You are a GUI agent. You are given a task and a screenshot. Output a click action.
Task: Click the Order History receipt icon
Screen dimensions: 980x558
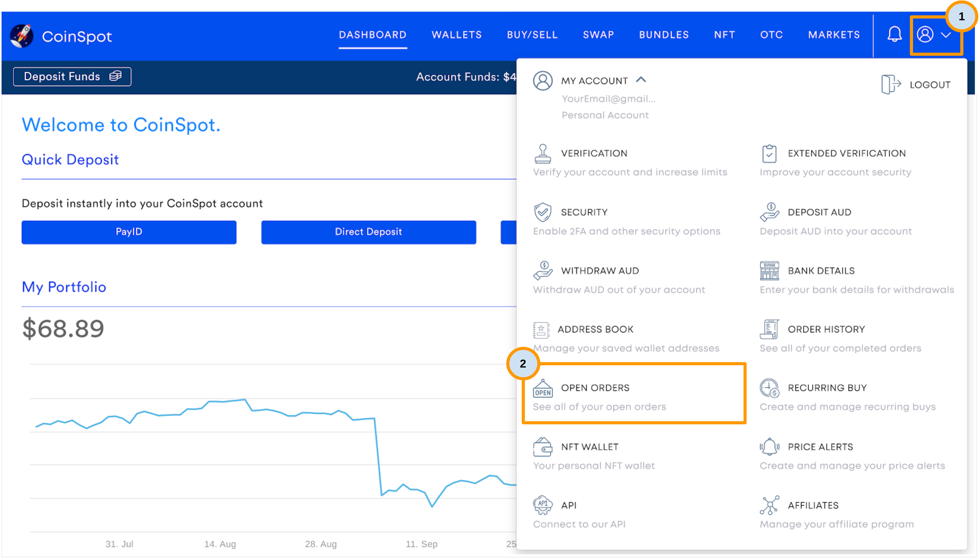pyautogui.click(x=769, y=329)
